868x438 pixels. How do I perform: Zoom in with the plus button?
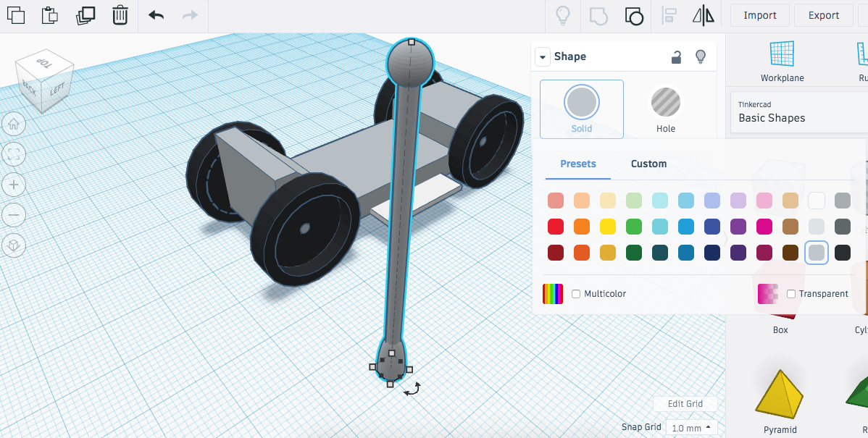pyautogui.click(x=14, y=185)
